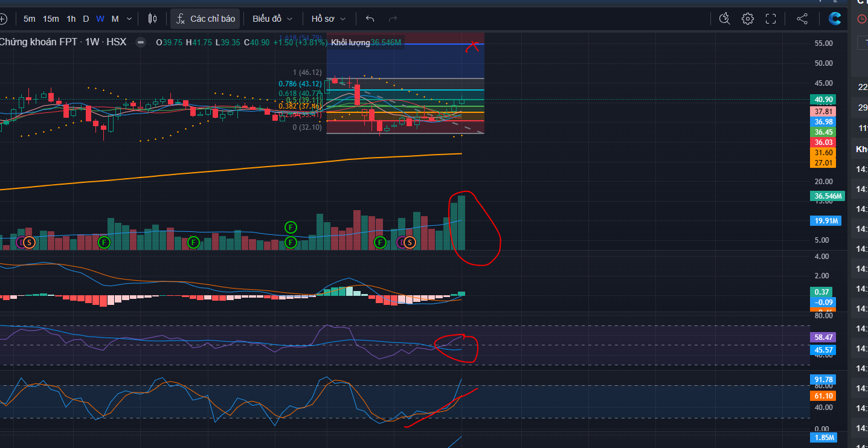868x448 pixels.
Task: Click the Fibonacci 1 (46.12) level label
Action: (x=307, y=72)
